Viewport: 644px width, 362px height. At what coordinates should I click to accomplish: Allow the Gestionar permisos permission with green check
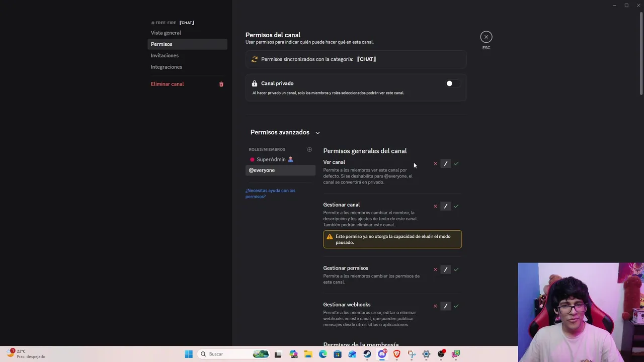pos(456,269)
